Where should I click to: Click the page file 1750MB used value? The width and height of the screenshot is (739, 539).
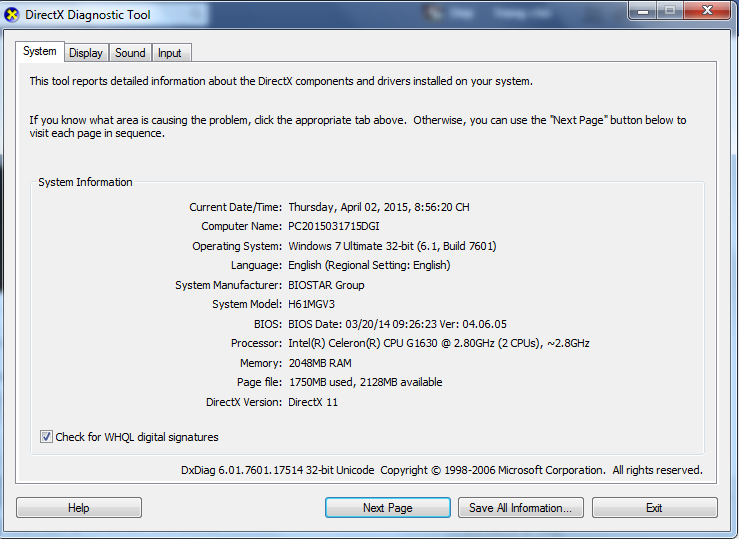tap(365, 382)
